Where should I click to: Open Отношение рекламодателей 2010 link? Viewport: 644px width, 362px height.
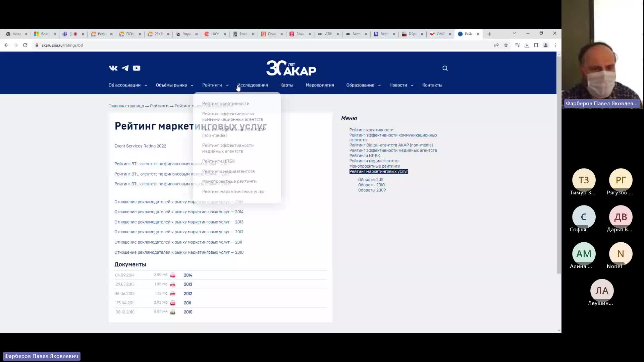[x=179, y=252]
